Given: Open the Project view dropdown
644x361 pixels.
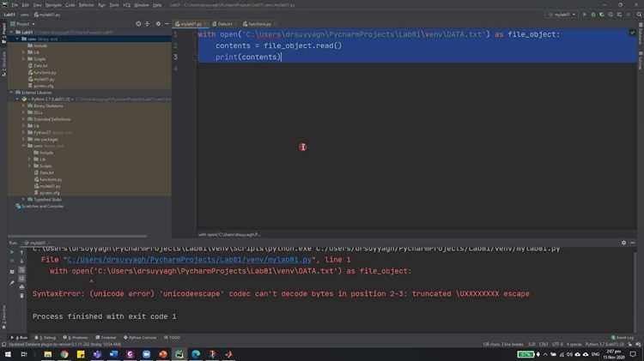Looking at the screenshot, I should tap(22, 24).
